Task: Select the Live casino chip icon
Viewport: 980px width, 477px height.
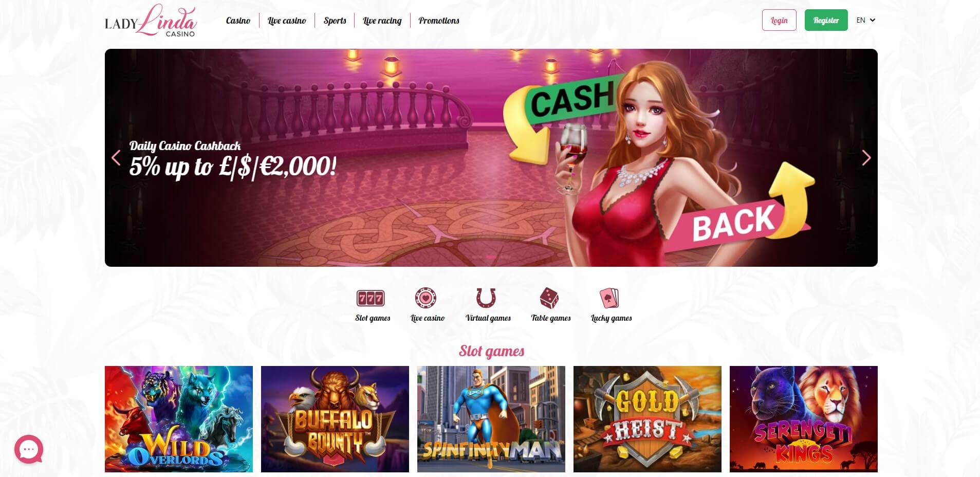Action: click(426, 298)
